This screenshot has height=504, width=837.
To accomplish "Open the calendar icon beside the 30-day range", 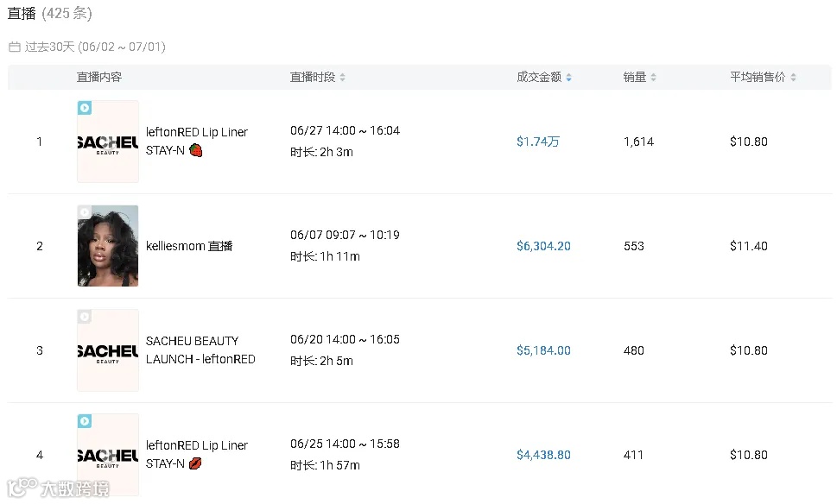I will pyautogui.click(x=15, y=47).
